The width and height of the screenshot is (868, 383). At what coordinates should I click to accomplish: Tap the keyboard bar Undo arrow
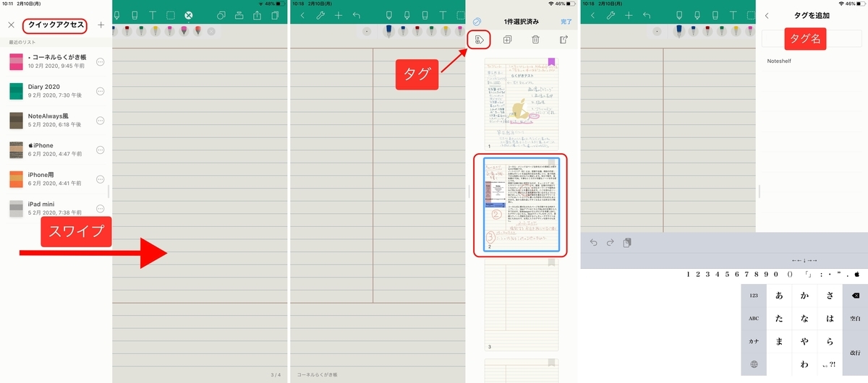point(593,242)
